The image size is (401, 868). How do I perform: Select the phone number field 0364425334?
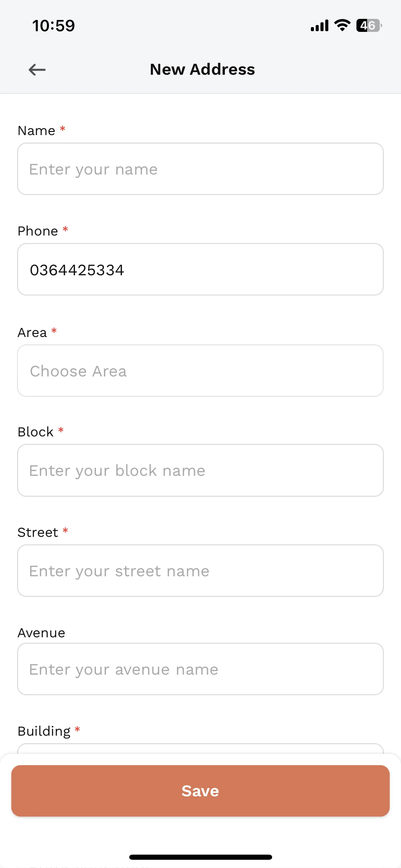(x=200, y=269)
